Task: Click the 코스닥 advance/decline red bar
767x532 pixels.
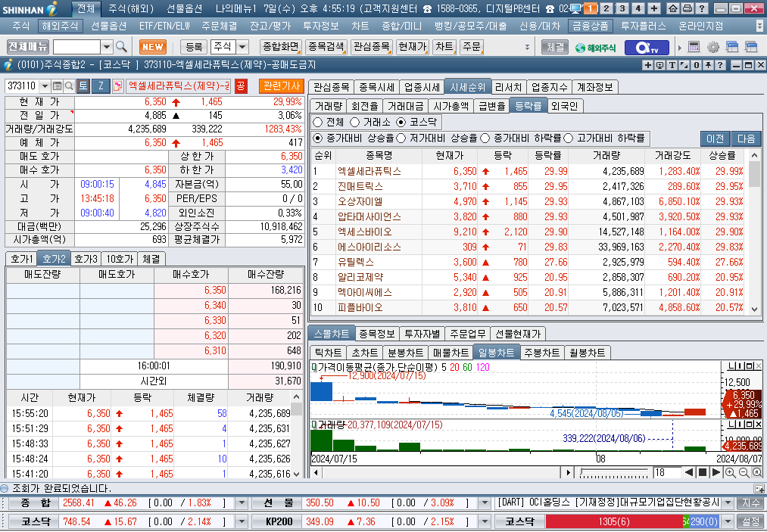Action: [614, 521]
